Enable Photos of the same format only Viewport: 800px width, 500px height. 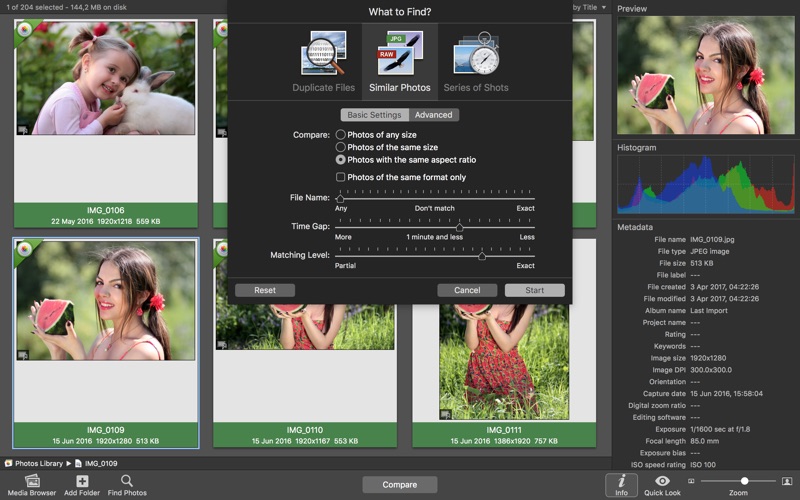click(341, 177)
